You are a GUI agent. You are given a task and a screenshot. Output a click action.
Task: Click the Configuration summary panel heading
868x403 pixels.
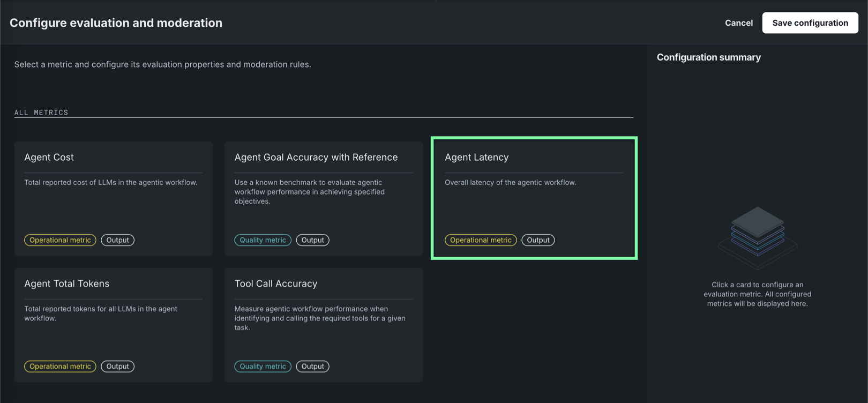(708, 57)
